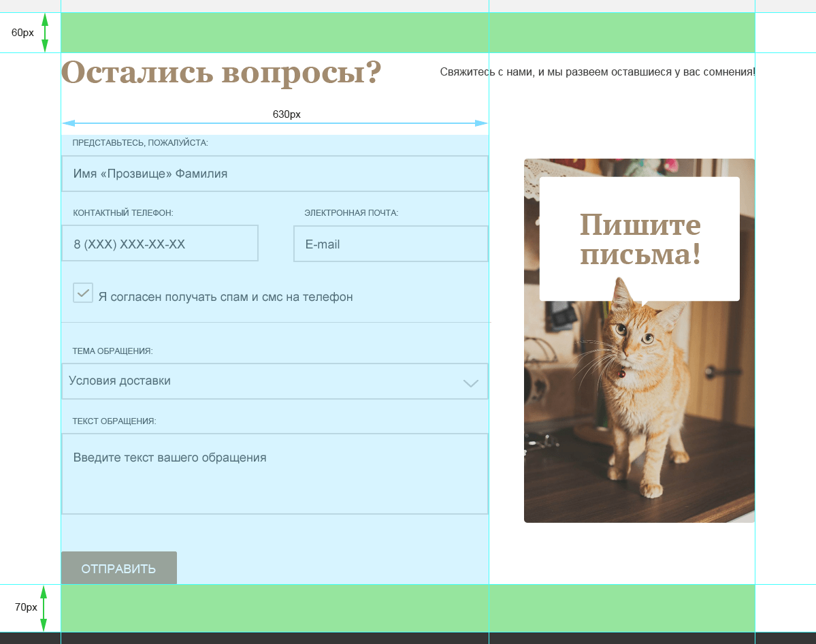
Task: Toggle agreement next to Я согласен получать спам
Action: pyautogui.click(x=82, y=292)
